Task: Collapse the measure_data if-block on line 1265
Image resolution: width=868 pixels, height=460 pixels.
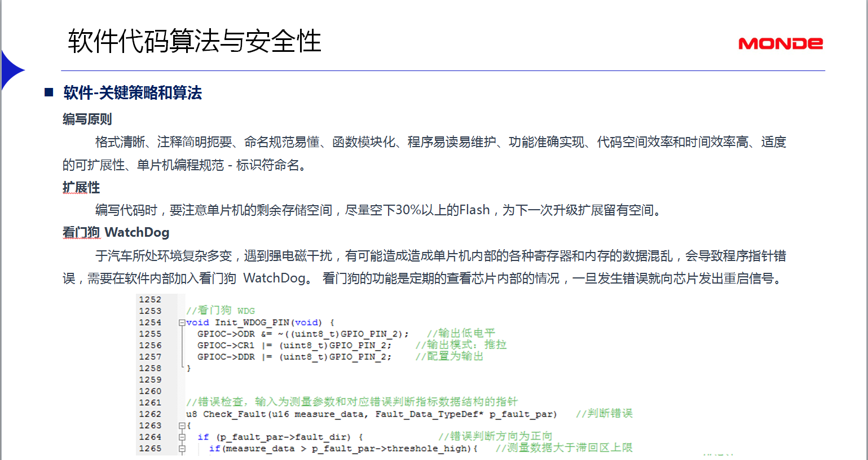Action: pyautogui.click(x=182, y=449)
